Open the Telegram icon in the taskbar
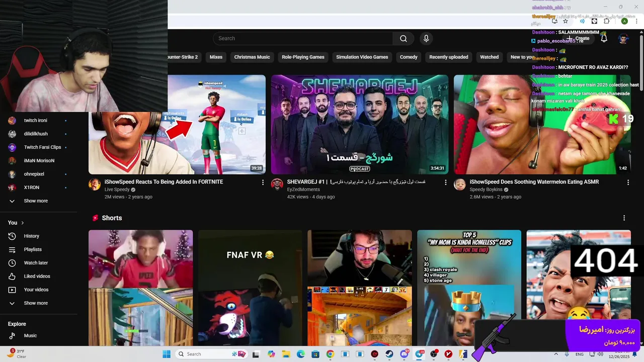Viewport: 644px width, 362px height. pyautogui.click(x=419, y=354)
